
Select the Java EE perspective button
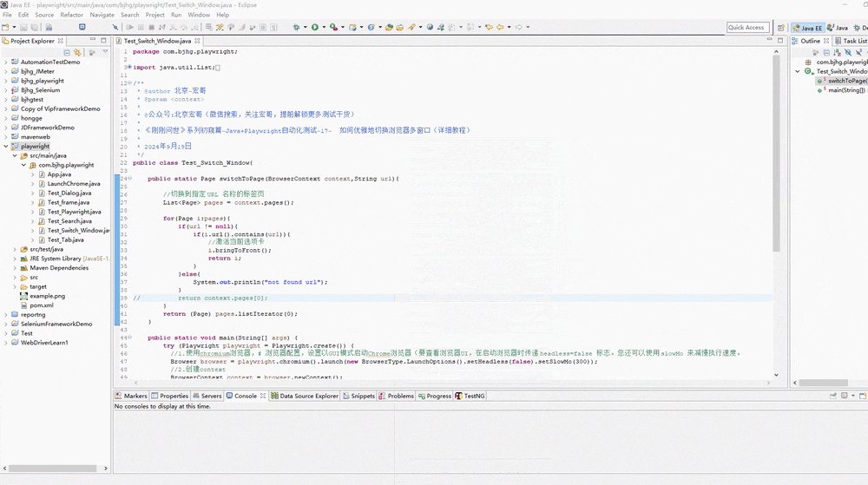(x=807, y=28)
